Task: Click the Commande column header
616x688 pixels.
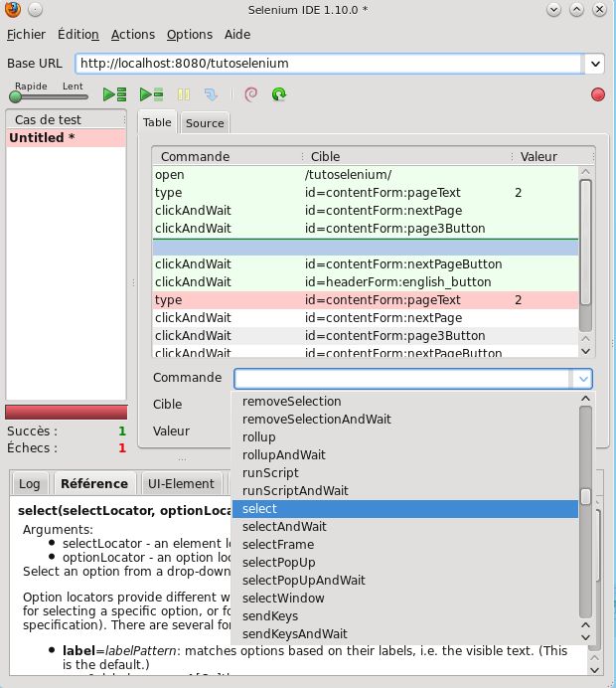Action: coord(226,157)
